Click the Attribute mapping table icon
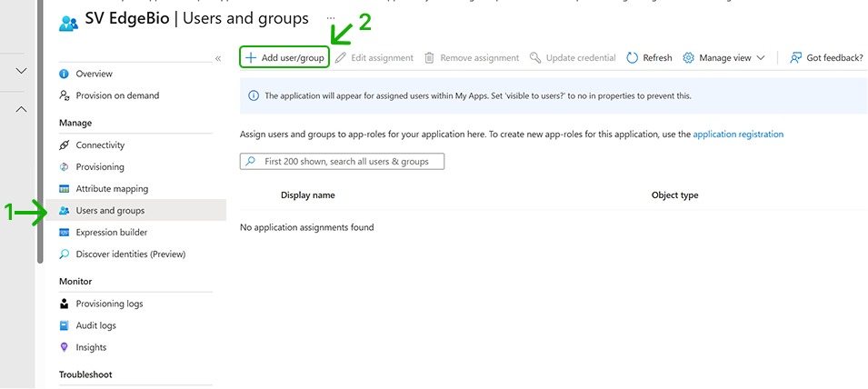The height and width of the screenshot is (389, 868). [64, 189]
